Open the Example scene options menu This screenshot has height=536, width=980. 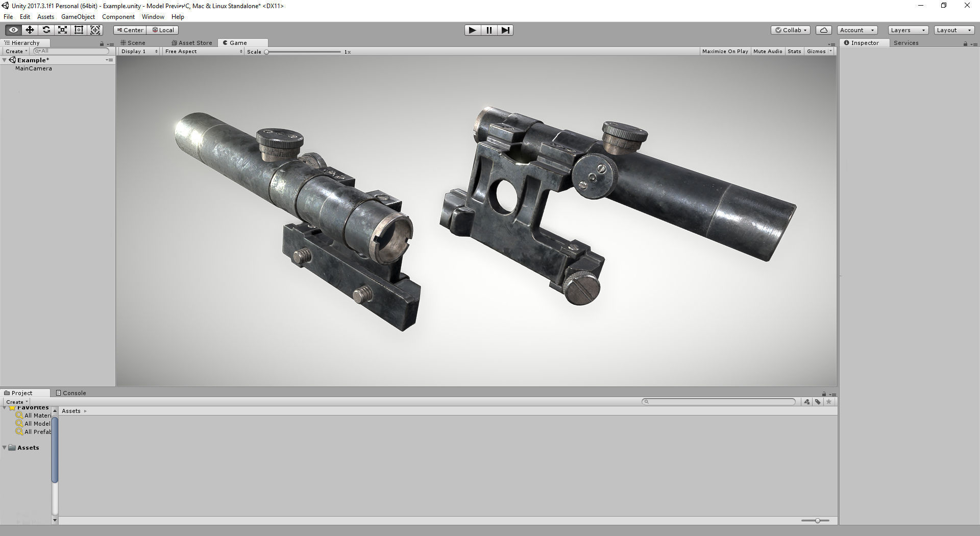109,60
